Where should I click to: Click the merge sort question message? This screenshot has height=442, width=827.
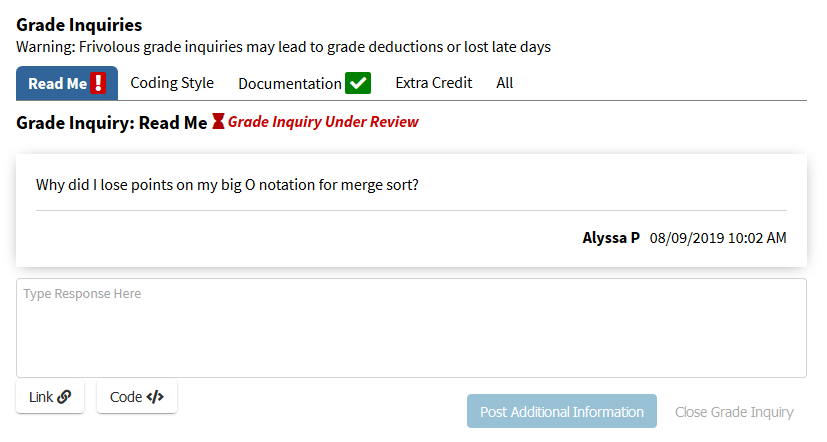point(227,185)
